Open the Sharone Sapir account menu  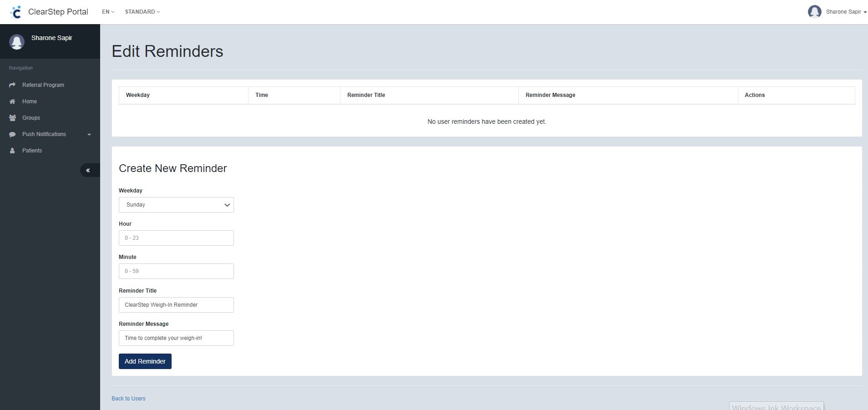[x=846, y=12]
